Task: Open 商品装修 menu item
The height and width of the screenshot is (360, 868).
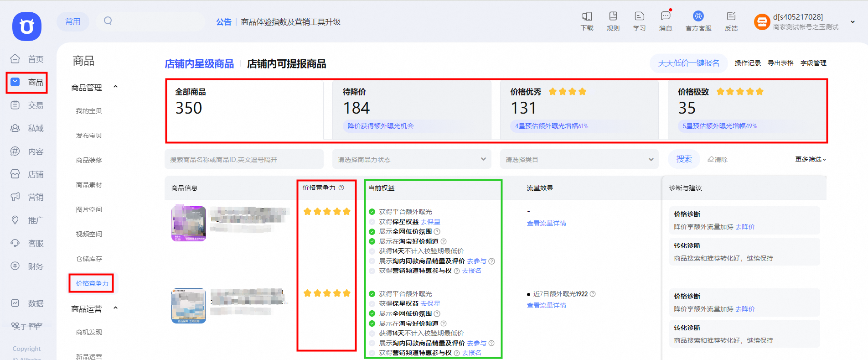Action: point(89,160)
